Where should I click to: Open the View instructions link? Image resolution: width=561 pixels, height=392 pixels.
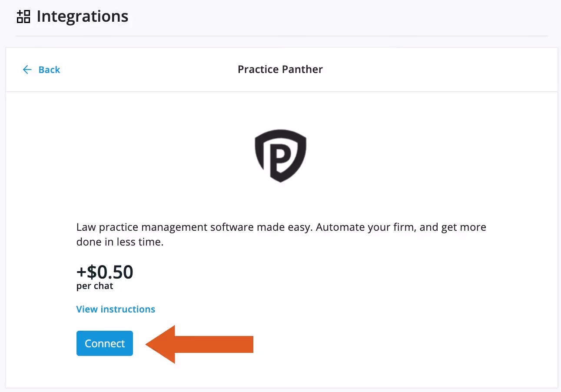pyautogui.click(x=116, y=309)
